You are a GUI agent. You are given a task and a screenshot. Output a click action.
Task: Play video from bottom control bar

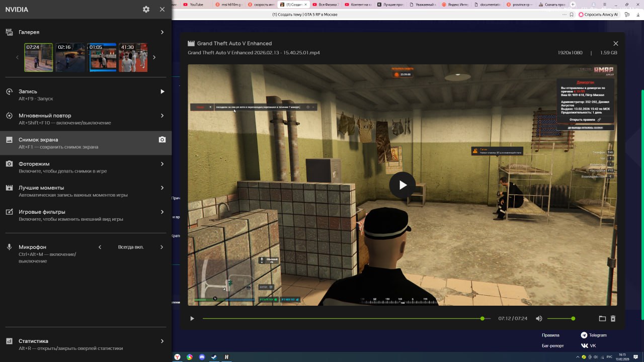pyautogui.click(x=192, y=318)
